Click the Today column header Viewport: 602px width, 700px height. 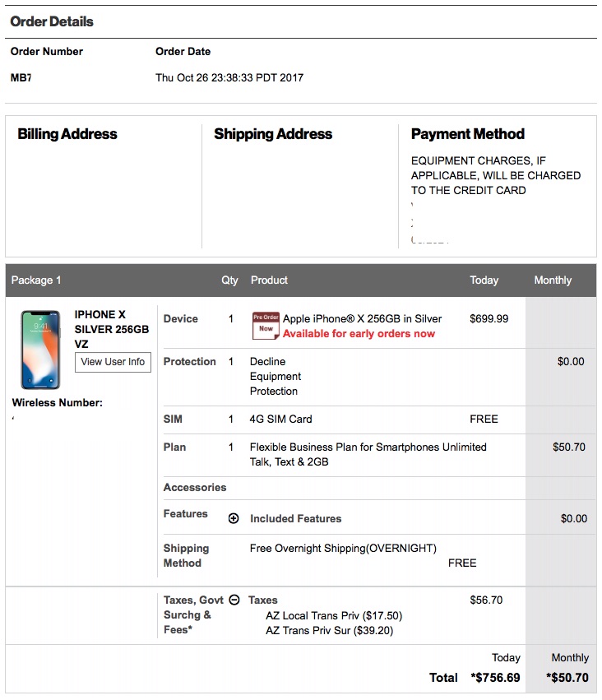pyautogui.click(x=484, y=280)
